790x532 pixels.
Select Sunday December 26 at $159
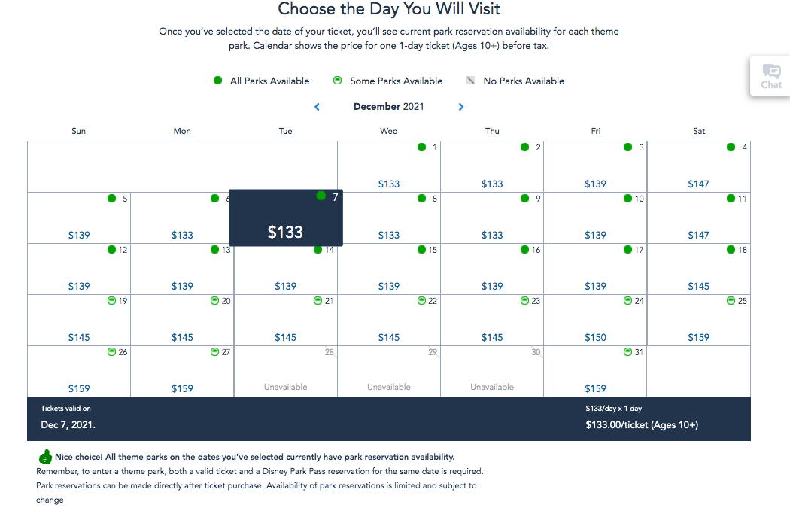point(79,372)
